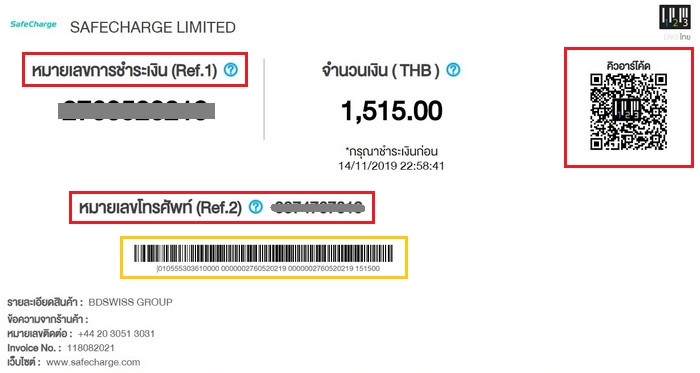Click the QR code image
Screen dimensions: 700x373
click(x=628, y=112)
